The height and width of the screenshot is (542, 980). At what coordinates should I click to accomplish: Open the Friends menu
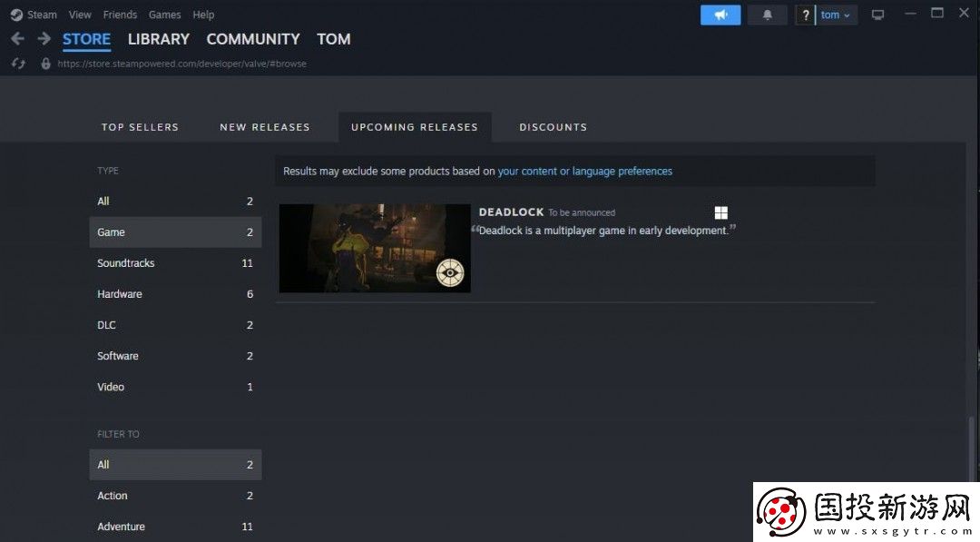tap(120, 15)
